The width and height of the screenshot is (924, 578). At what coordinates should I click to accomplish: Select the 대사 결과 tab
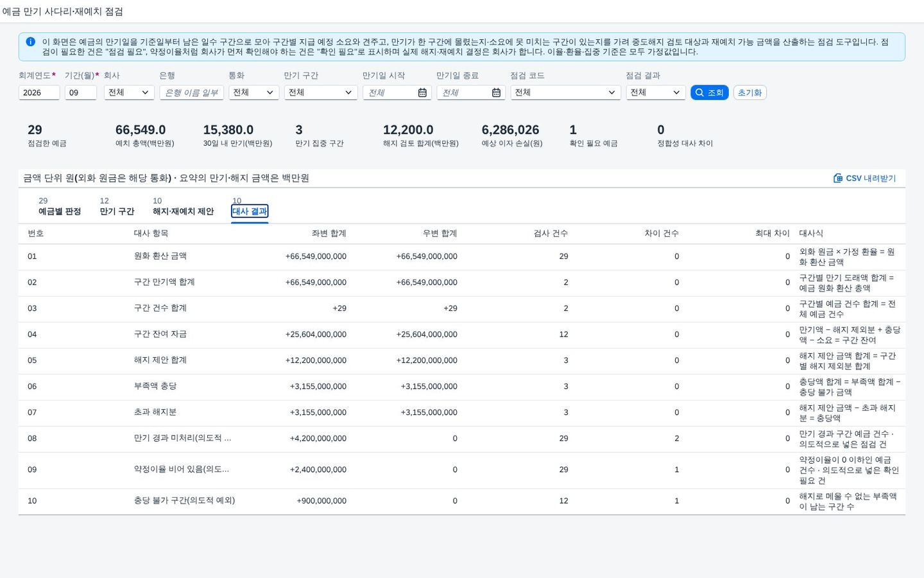(250, 211)
